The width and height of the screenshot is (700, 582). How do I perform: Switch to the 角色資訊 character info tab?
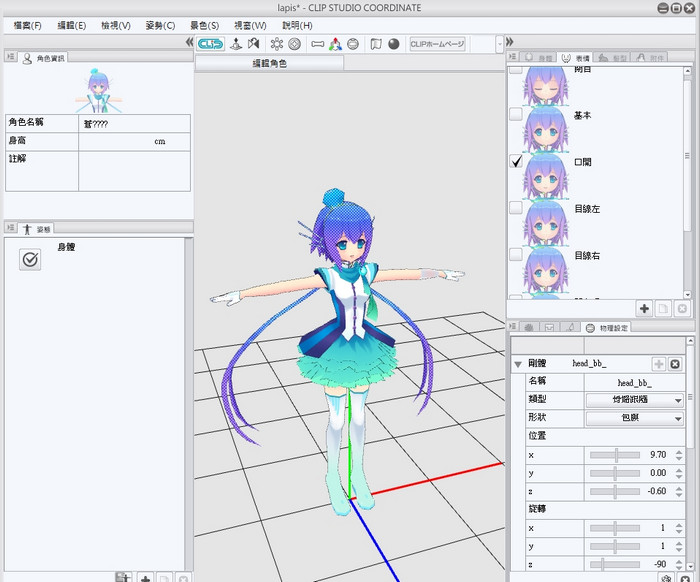[x=43, y=58]
